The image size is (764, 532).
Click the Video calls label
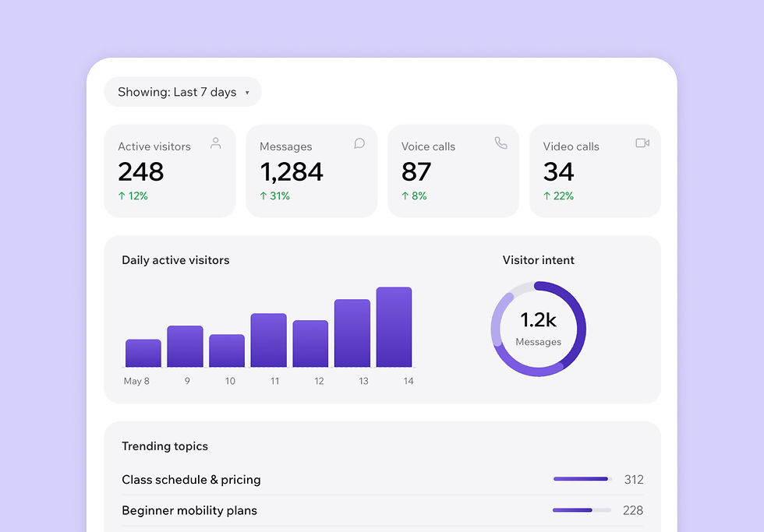coord(571,146)
